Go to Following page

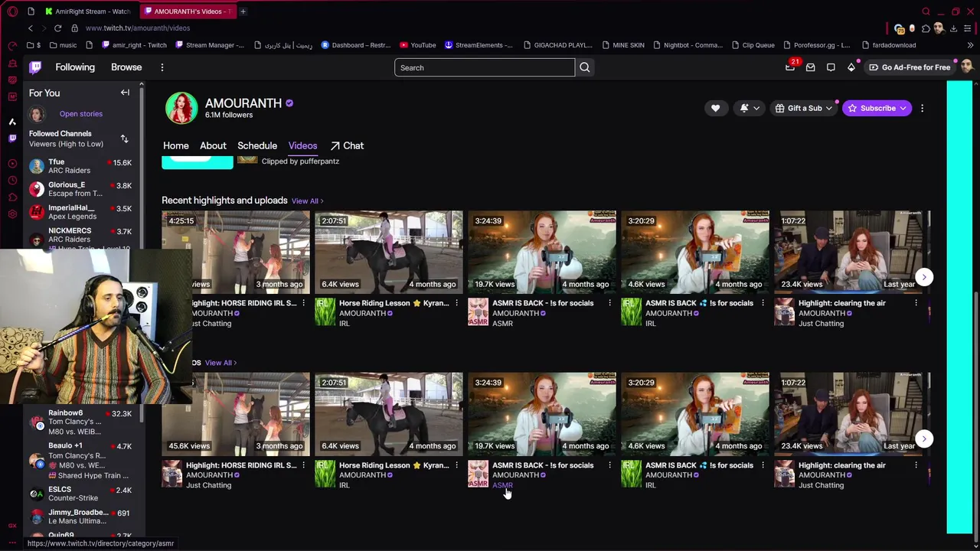pos(75,67)
